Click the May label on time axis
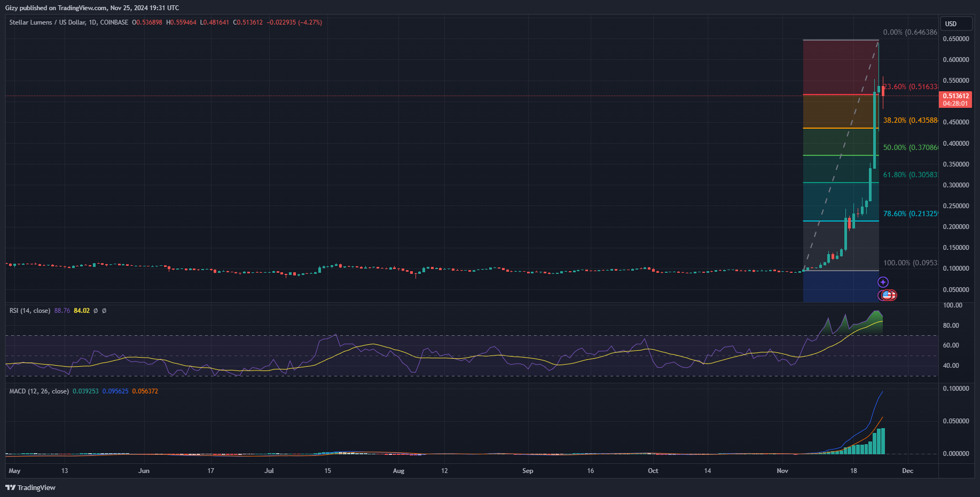The height and width of the screenshot is (497, 980). point(14,471)
